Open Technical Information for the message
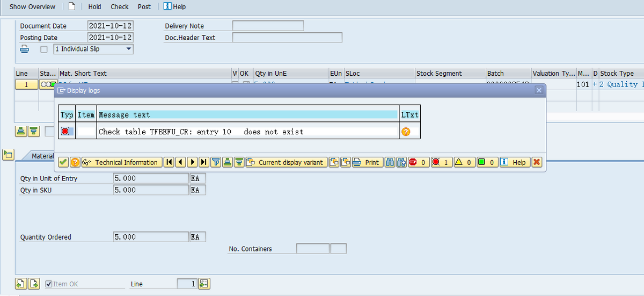The image size is (644, 296). point(121,162)
